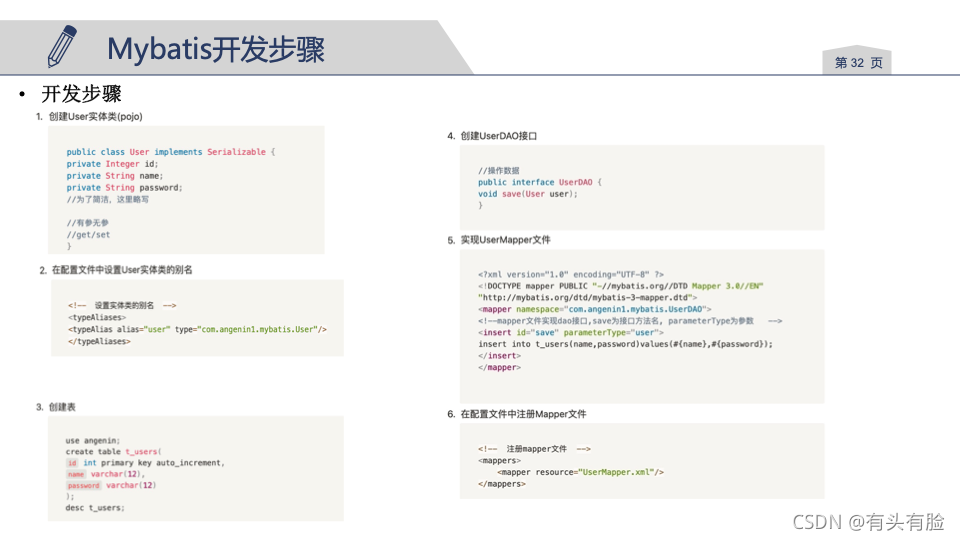Viewport: 960px width, 540px height.
Task: Select the bullet heading '开发步骤'
Action: tap(81, 94)
